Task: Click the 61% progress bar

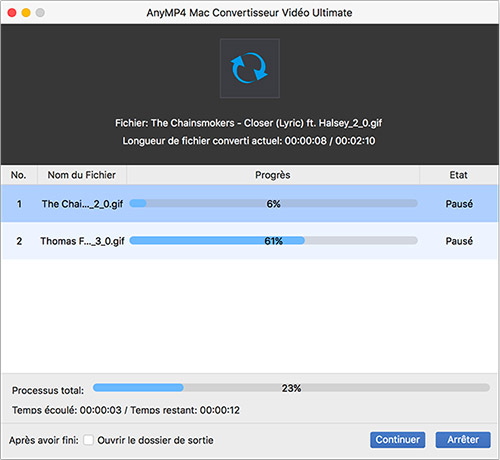Action: tap(273, 241)
